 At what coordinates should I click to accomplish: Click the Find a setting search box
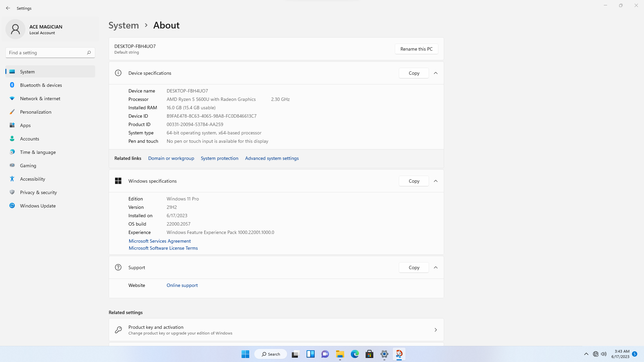point(50,53)
